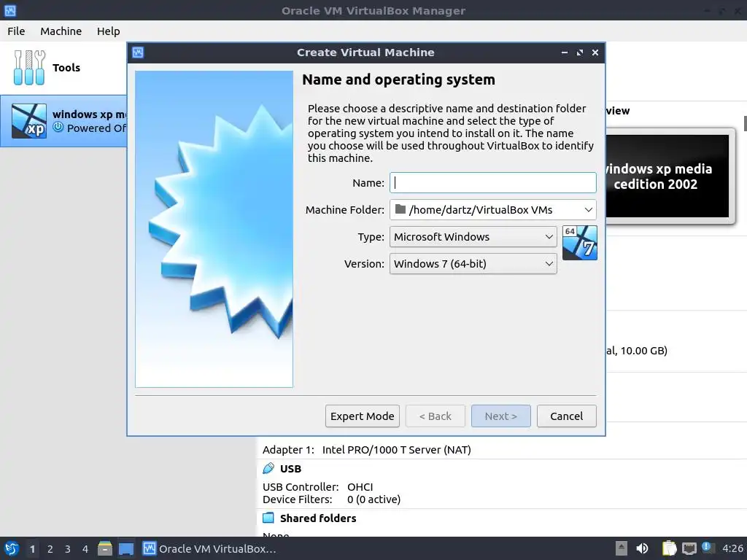The image size is (747, 560).
Task: Click the Back button
Action: tap(435, 416)
